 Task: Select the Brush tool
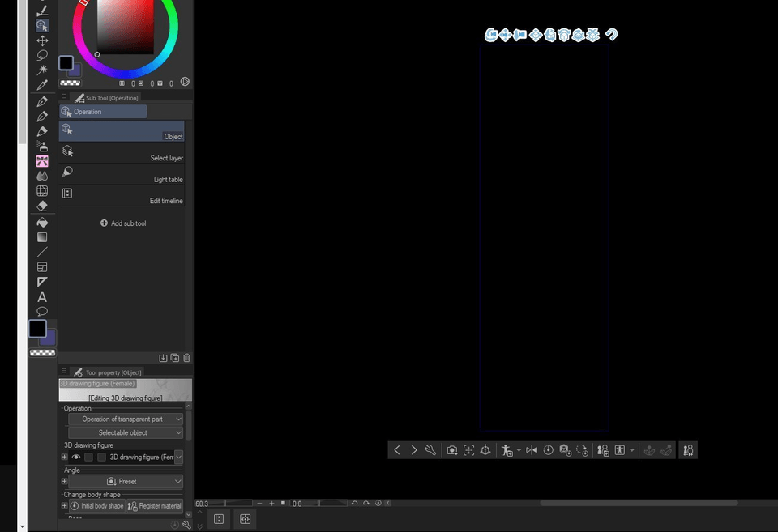tap(42, 131)
